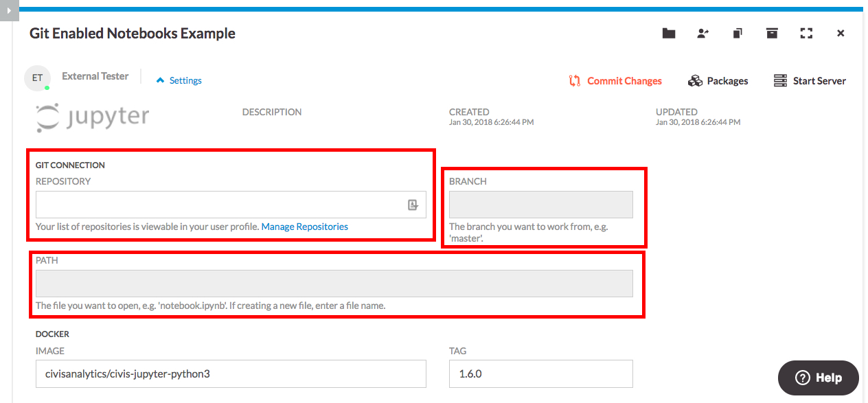868x403 pixels.
Task: Click the Repository input field
Action: [x=220, y=205]
